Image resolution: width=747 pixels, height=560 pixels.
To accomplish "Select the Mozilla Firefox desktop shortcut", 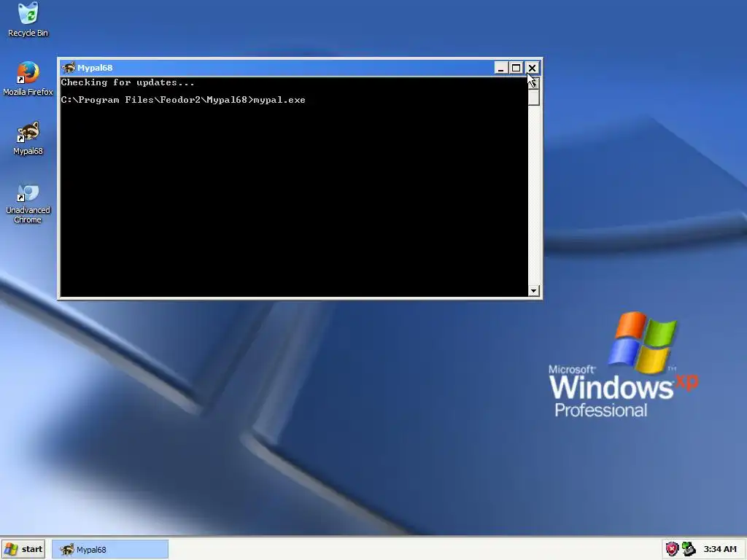I will point(28,79).
